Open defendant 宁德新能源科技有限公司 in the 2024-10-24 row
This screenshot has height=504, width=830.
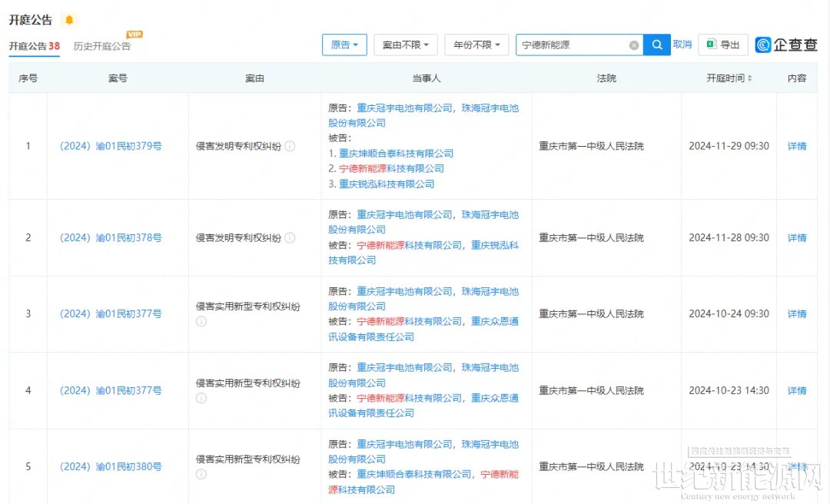click(x=409, y=322)
